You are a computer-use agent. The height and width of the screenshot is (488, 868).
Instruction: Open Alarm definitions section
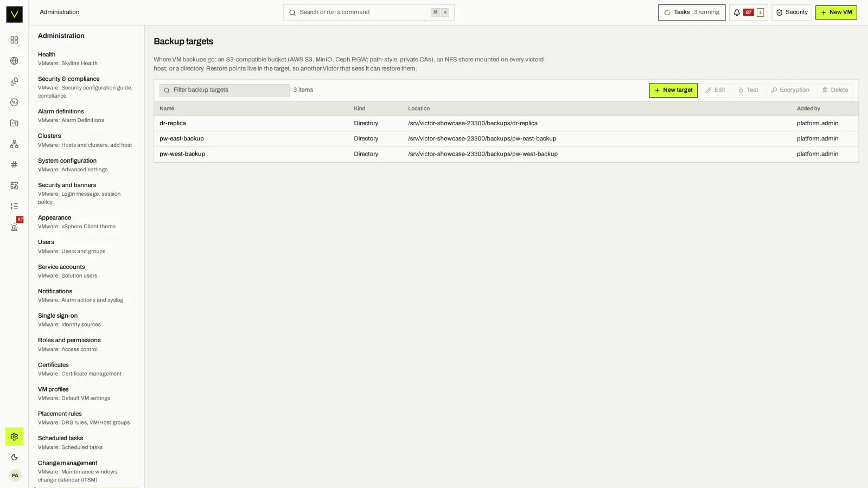[x=86, y=115]
